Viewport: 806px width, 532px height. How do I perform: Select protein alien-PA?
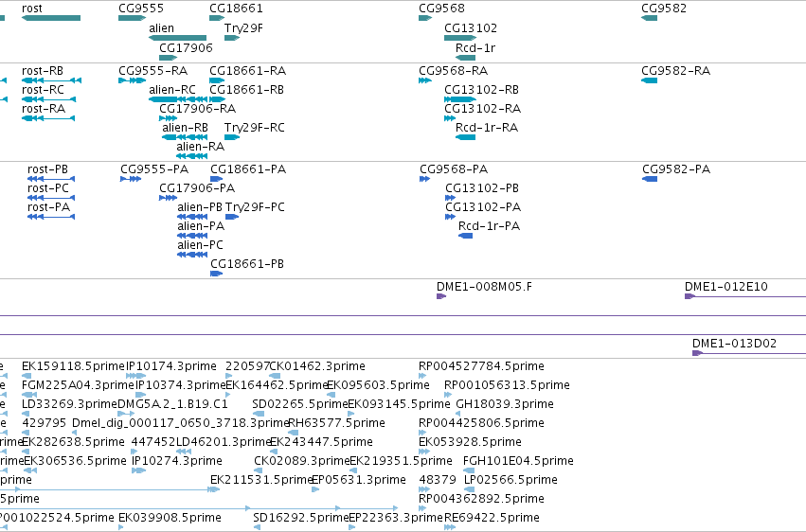click(201, 226)
